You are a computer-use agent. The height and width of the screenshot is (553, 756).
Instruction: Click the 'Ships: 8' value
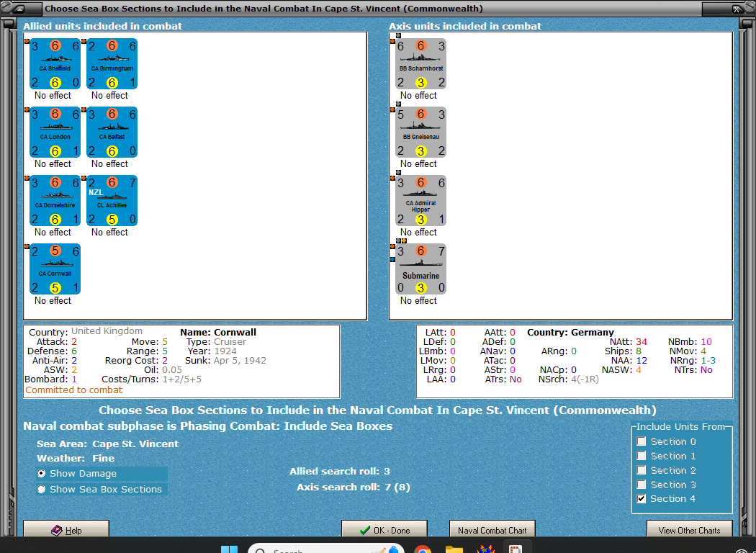[x=623, y=351]
